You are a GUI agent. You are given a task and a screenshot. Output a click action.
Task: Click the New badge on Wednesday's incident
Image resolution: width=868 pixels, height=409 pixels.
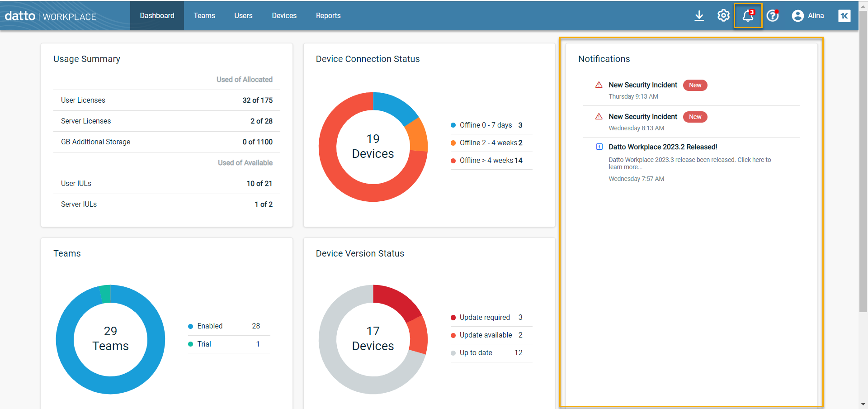(695, 117)
